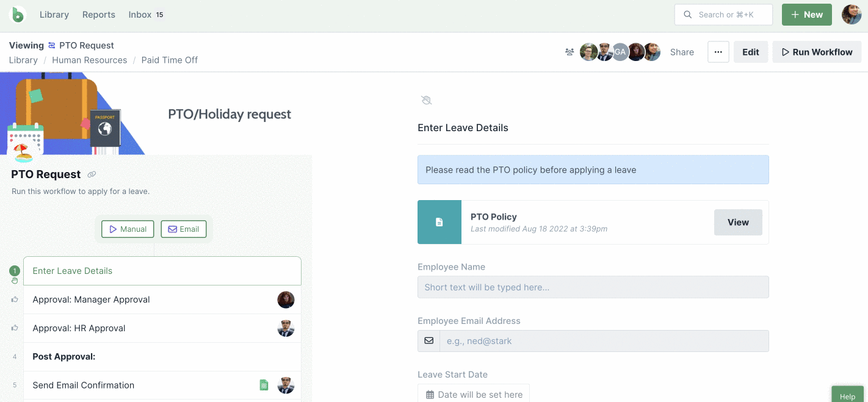The image size is (868, 402).
Task: Click the hidden-eye visibility icon above Enter Leave Details
Action: click(x=427, y=100)
